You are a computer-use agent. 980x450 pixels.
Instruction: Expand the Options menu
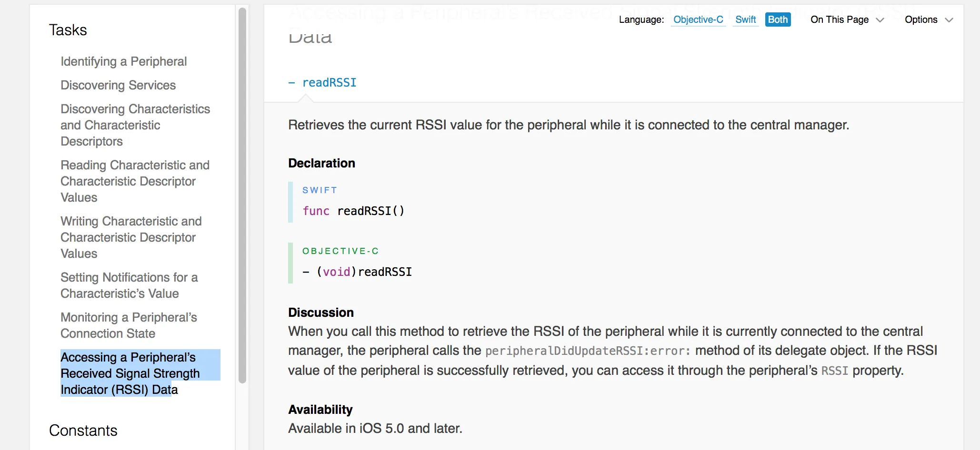(x=921, y=20)
